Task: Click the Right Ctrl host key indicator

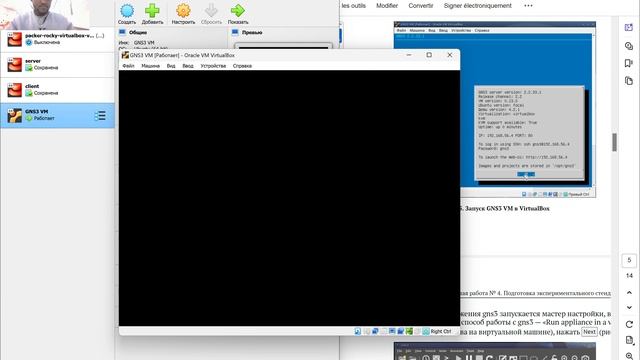Action: tap(441, 331)
